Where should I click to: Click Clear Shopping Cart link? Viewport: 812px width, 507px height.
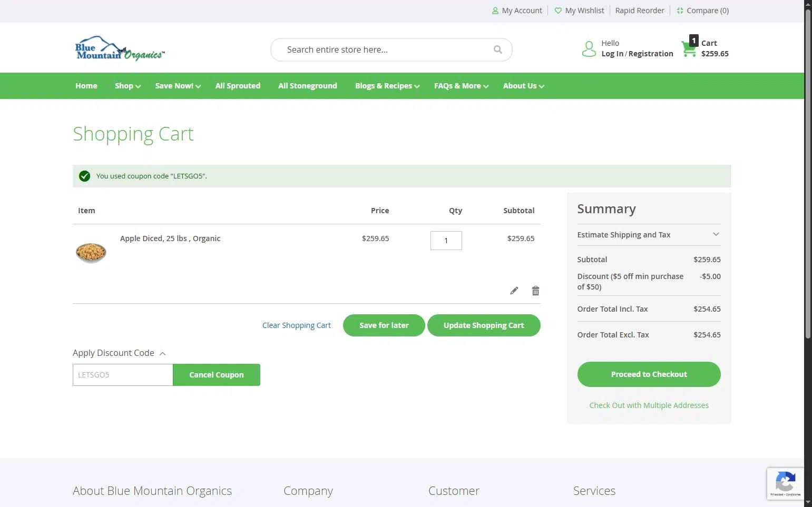[297, 325]
